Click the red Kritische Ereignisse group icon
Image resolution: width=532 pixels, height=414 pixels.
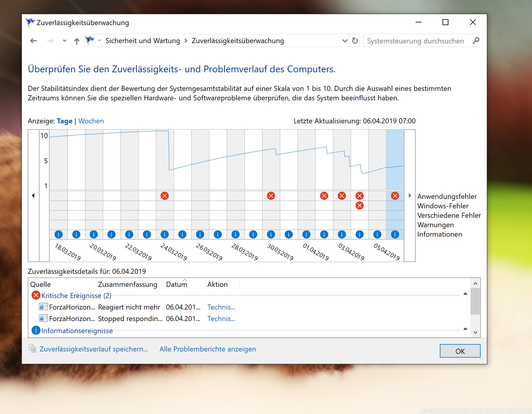pos(36,295)
